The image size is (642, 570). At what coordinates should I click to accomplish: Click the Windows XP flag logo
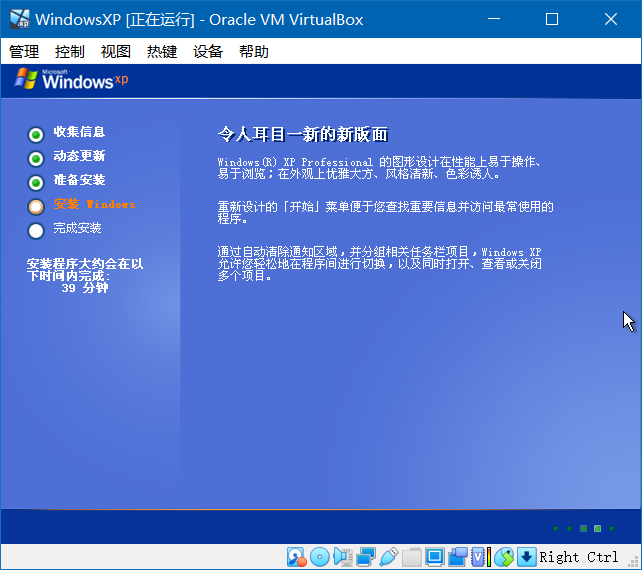point(26,78)
